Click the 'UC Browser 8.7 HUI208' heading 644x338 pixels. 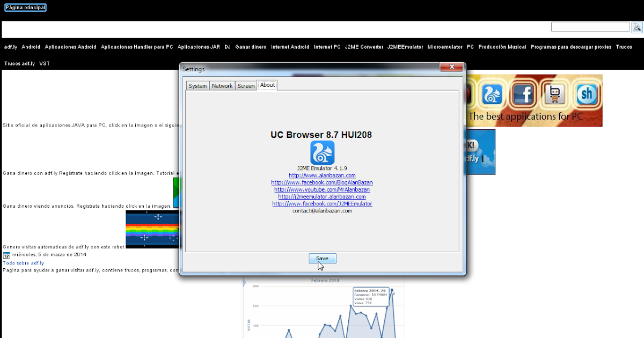click(x=321, y=135)
